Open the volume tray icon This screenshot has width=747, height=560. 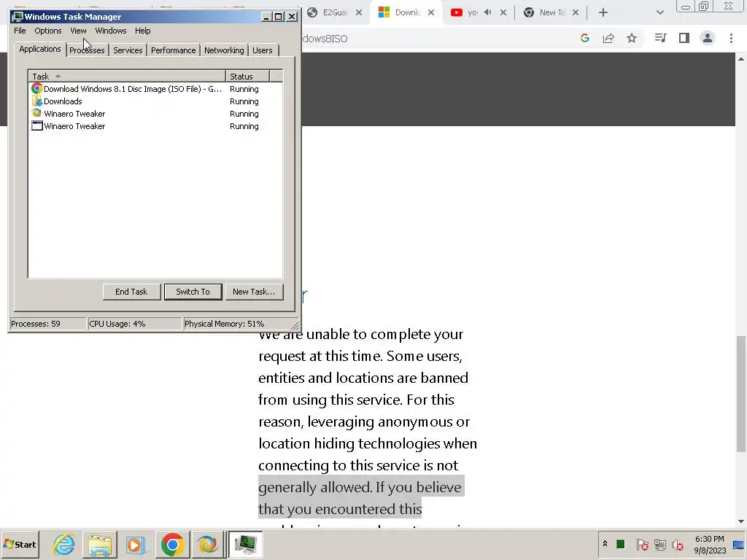pos(678,544)
